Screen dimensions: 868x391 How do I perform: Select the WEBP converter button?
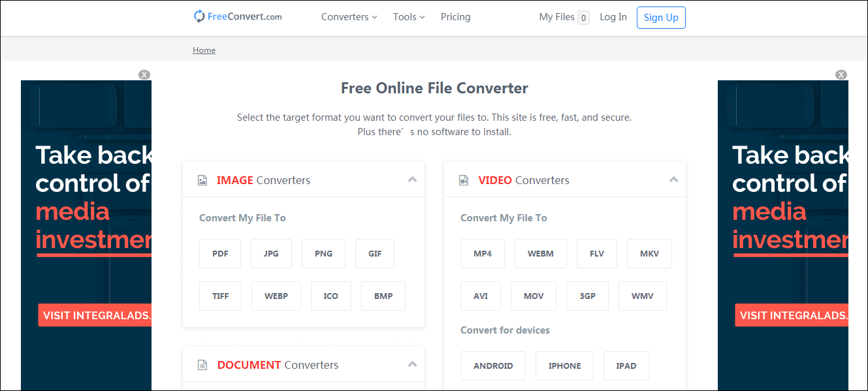tap(276, 296)
